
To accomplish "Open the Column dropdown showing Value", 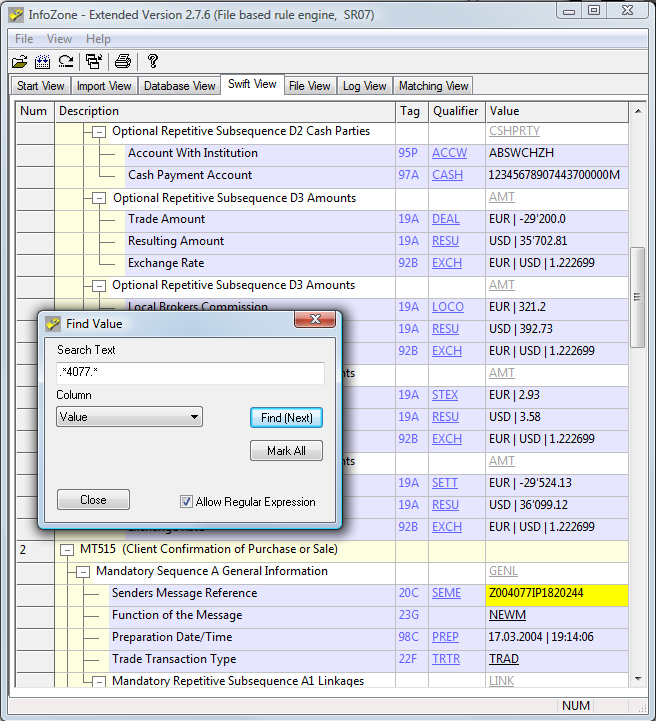I will 129,417.
